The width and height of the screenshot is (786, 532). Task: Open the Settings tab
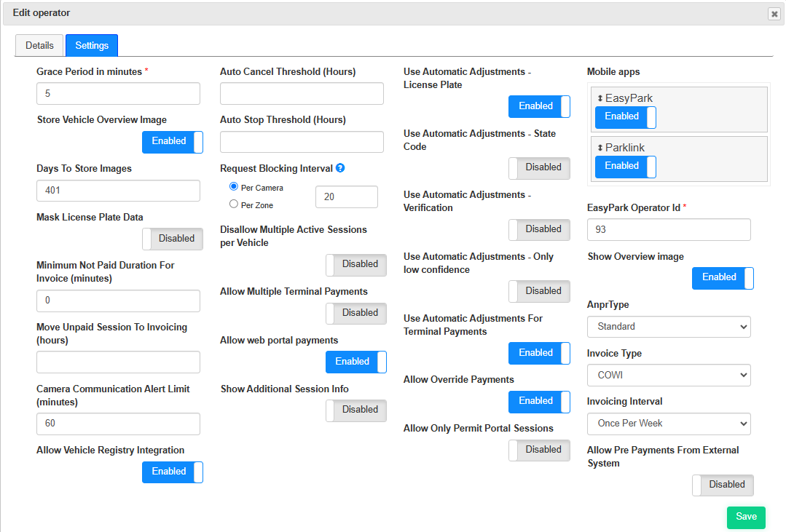pos(92,46)
